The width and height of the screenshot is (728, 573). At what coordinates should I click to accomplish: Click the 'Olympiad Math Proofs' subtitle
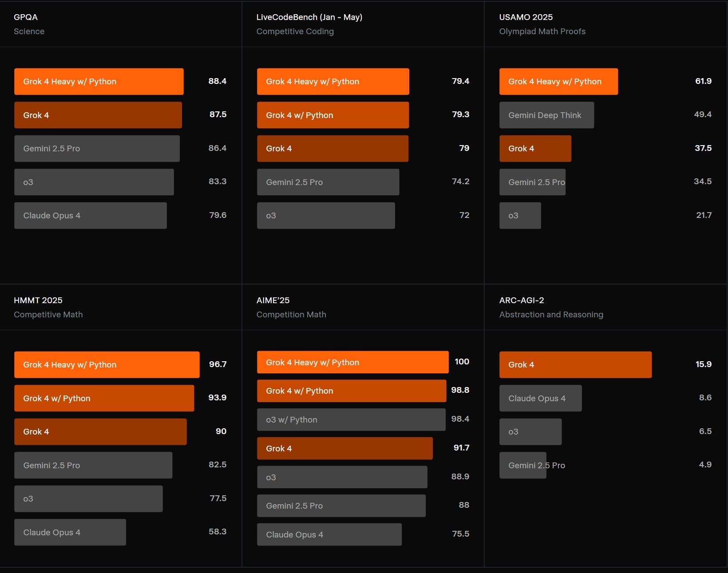click(x=542, y=31)
